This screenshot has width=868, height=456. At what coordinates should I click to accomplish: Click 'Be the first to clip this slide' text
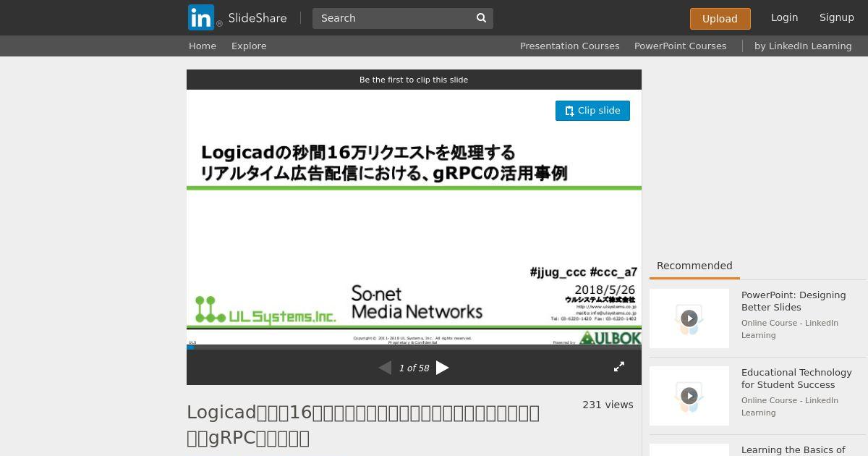click(x=414, y=80)
